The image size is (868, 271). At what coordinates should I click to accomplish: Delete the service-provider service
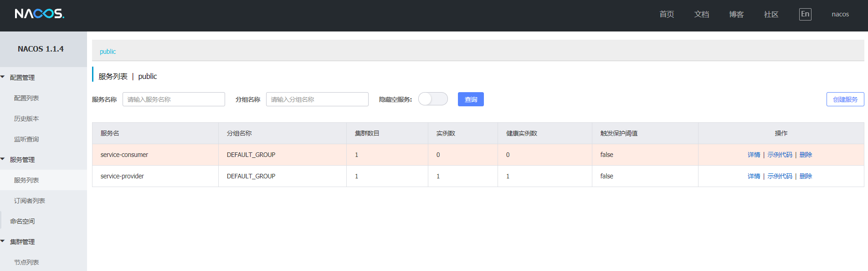point(806,176)
